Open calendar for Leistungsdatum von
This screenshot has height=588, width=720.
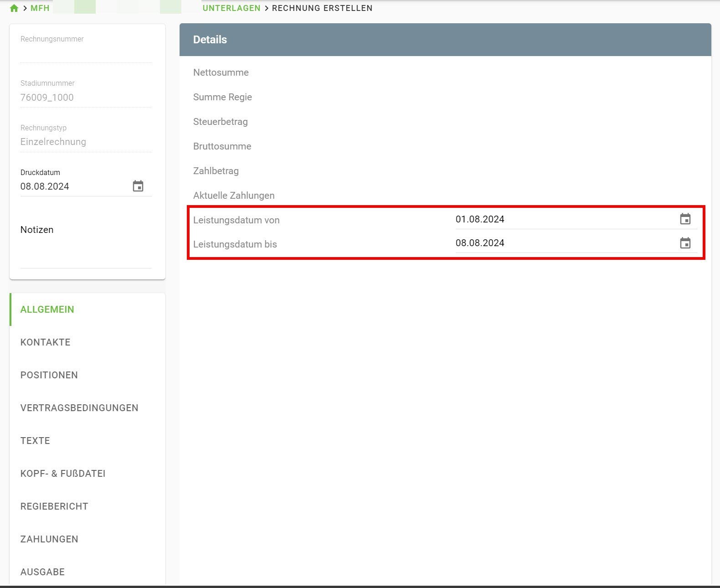tap(685, 219)
